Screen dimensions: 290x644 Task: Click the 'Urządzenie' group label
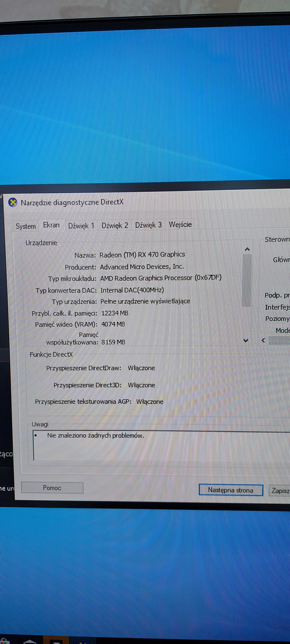tap(41, 243)
